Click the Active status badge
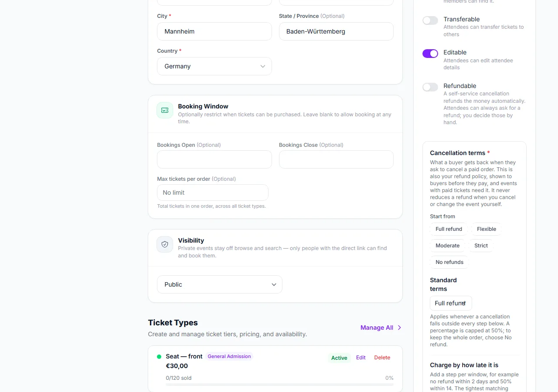Viewport: 558px width, 392px height. (339, 358)
